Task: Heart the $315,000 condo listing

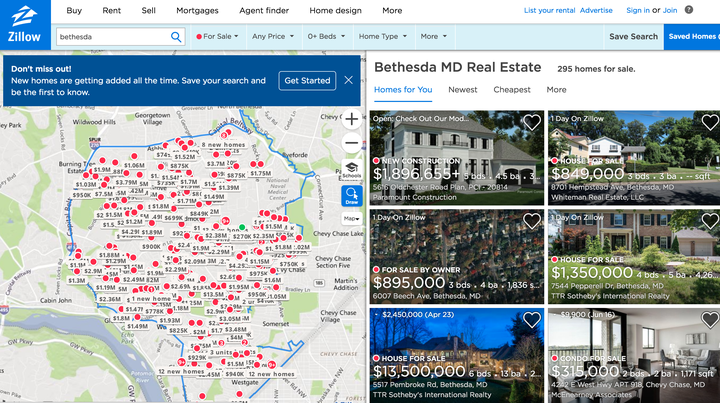Action: coord(710,320)
